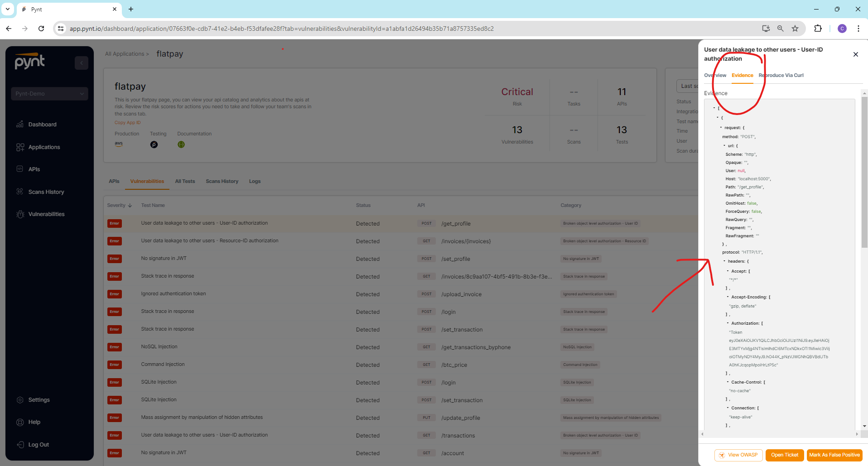
Task: Open a new browser tab
Action: [x=131, y=9]
